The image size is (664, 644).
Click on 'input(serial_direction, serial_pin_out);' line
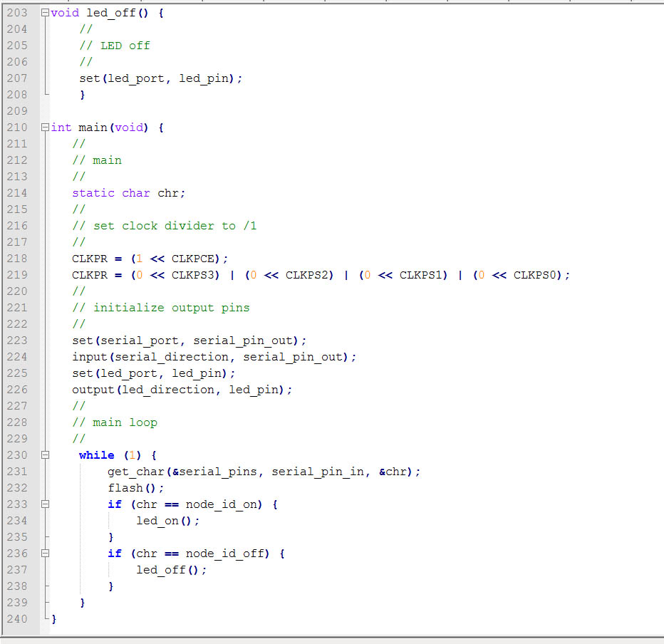[214, 357]
